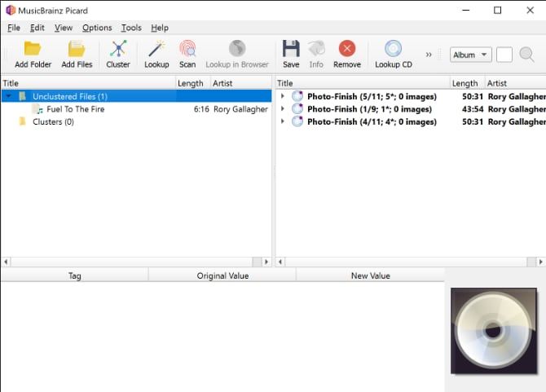This screenshot has height=392, width=546.
Task: Open the Options menu
Action: click(x=97, y=28)
